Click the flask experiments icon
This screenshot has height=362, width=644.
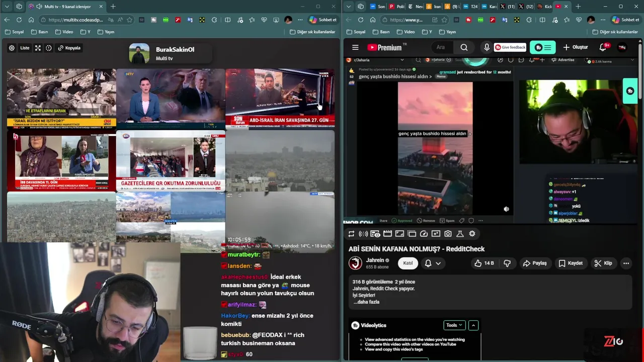tap(460, 234)
